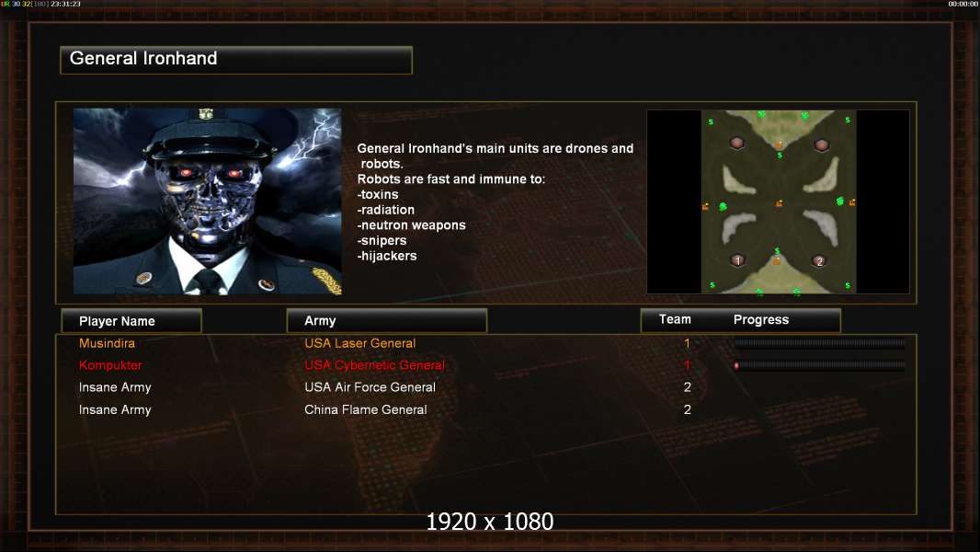
Task: Click the large green supply icon on map's left side
Action: click(724, 206)
